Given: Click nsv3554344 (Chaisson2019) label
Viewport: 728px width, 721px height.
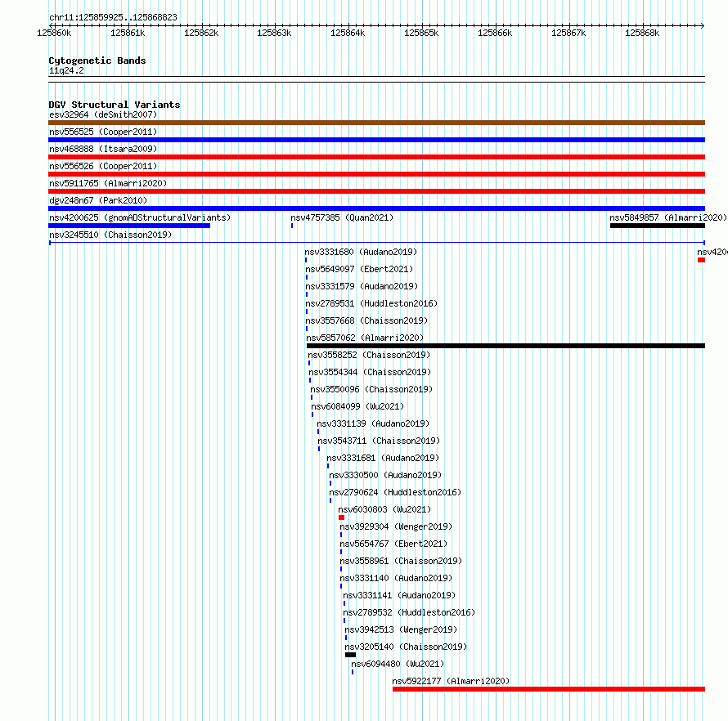Looking at the screenshot, I should point(370,372).
